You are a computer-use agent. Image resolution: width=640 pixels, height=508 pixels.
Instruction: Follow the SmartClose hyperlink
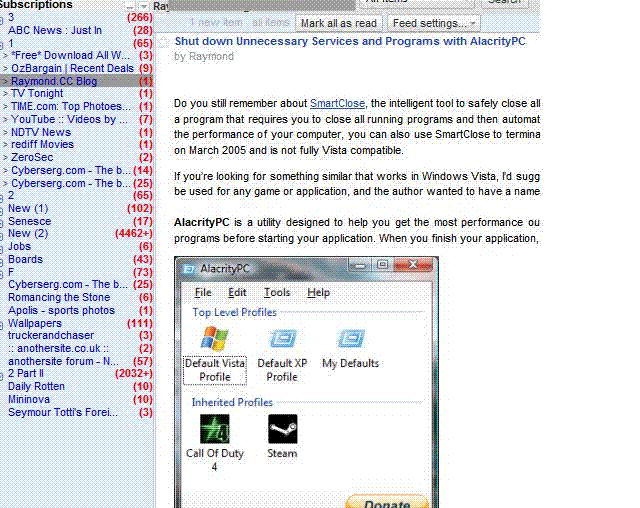click(337, 103)
